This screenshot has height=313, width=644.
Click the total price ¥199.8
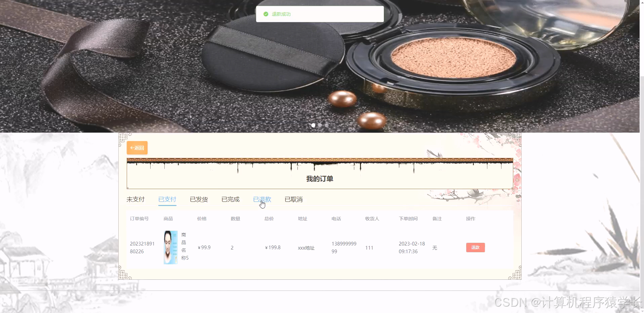point(273,248)
